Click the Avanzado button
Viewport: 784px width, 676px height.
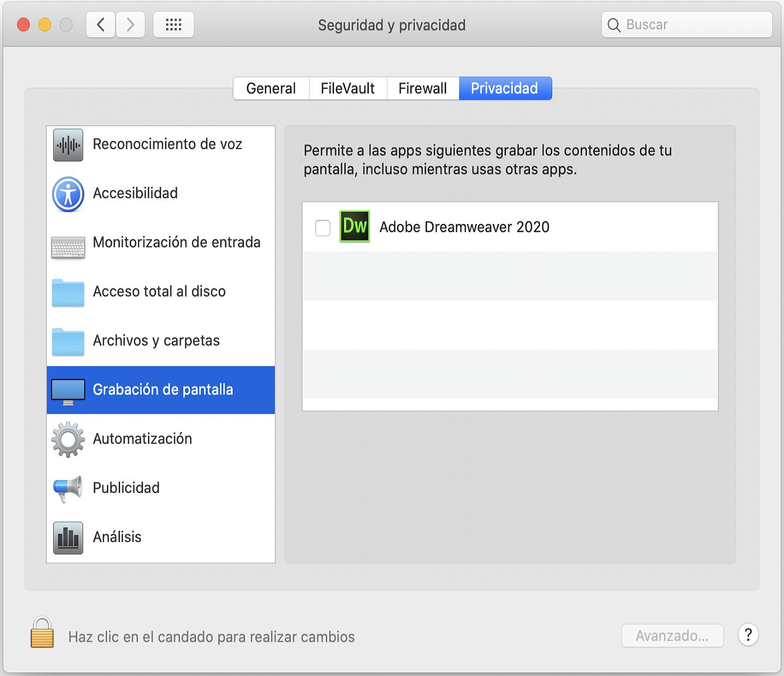(672, 636)
